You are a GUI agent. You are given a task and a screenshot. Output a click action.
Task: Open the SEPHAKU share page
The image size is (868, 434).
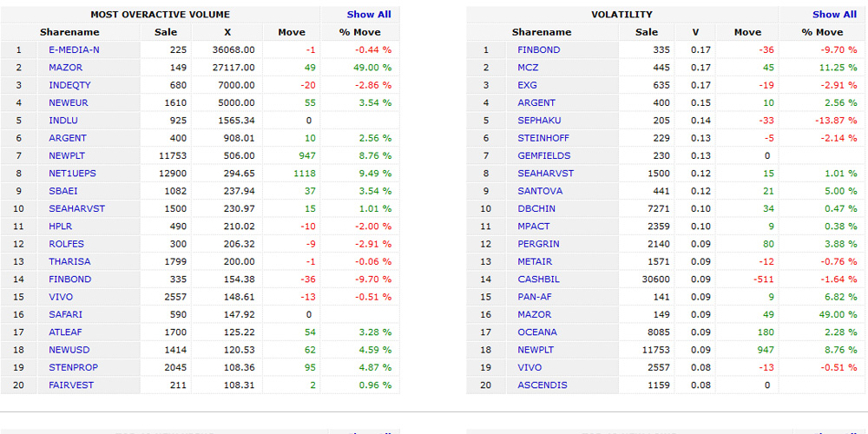click(x=539, y=121)
